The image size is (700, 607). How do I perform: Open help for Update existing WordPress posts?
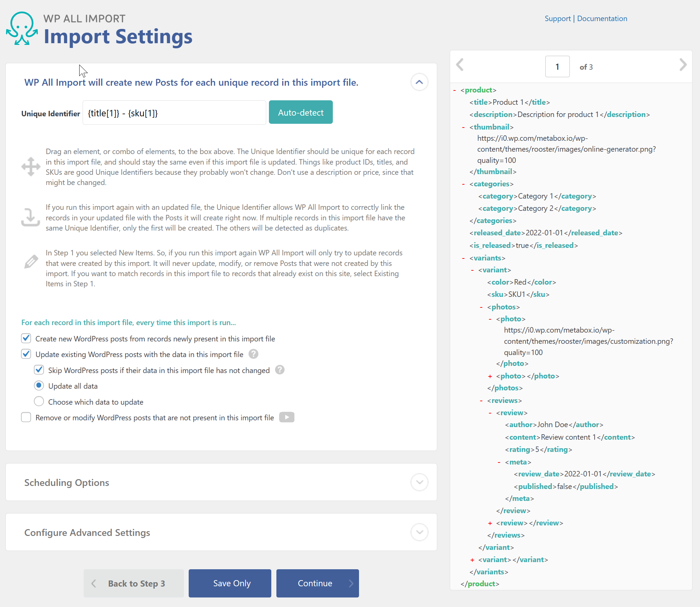point(253,354)
